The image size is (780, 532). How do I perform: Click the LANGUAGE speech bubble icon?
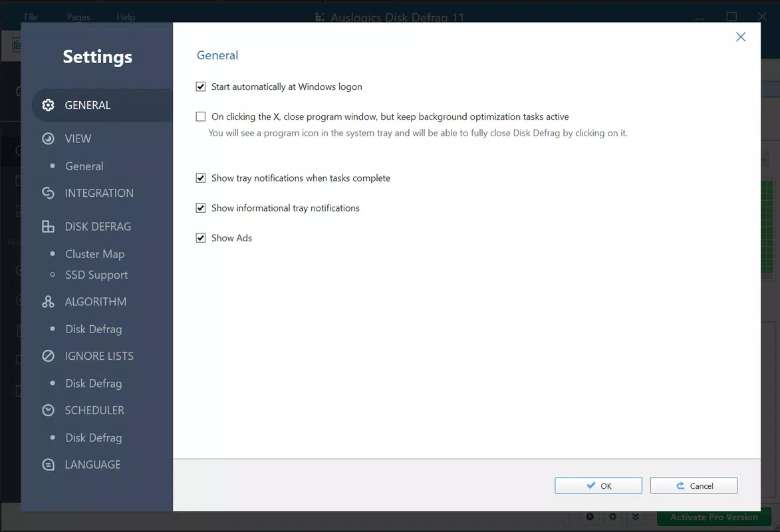click(x=49, y=464)
